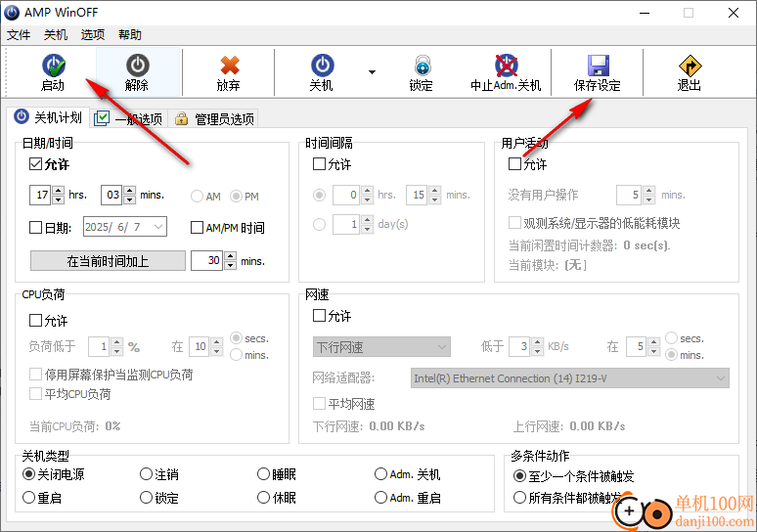The height and width of the screenshot is (532, 757).
Task: Click the 中止Adm.关机 toolbar icon
Action: click(506, 66)
